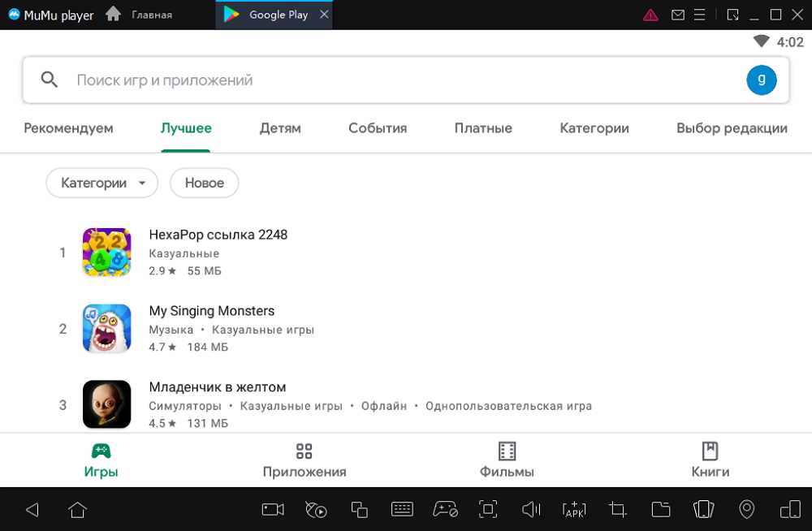Click the crop tool icon in bottom bar

(x=617, y=510)
